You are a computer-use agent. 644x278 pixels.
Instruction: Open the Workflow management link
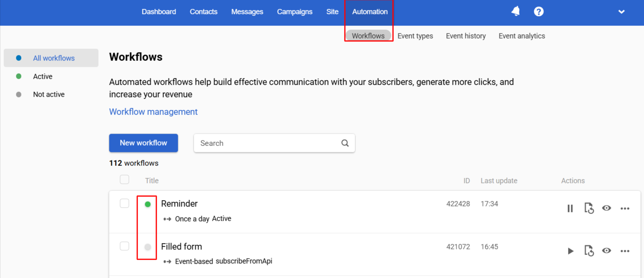(x=153, y=112)
